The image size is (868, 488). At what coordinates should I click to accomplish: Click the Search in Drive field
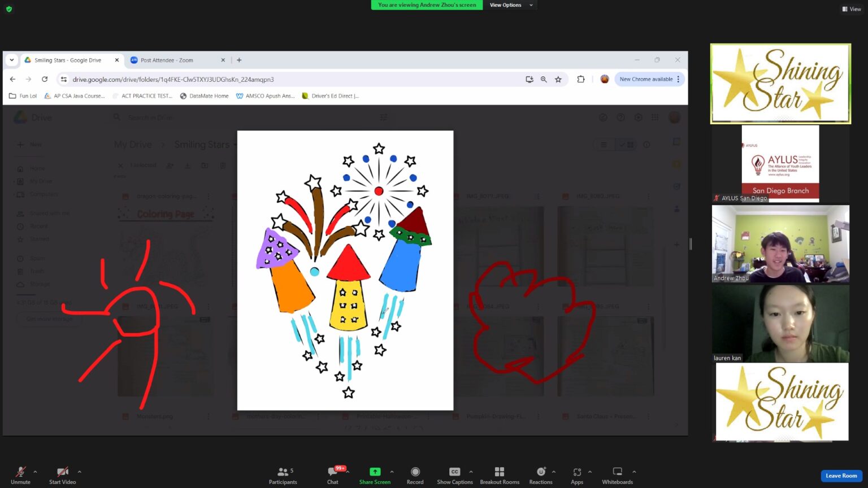(x=251, y=117)
